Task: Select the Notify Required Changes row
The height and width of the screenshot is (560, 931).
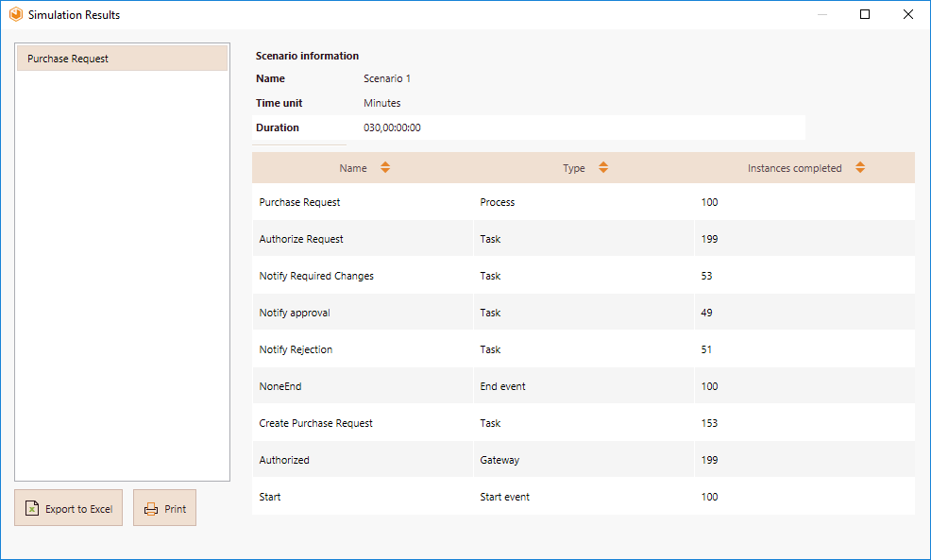Action: [x=584, y=276]
